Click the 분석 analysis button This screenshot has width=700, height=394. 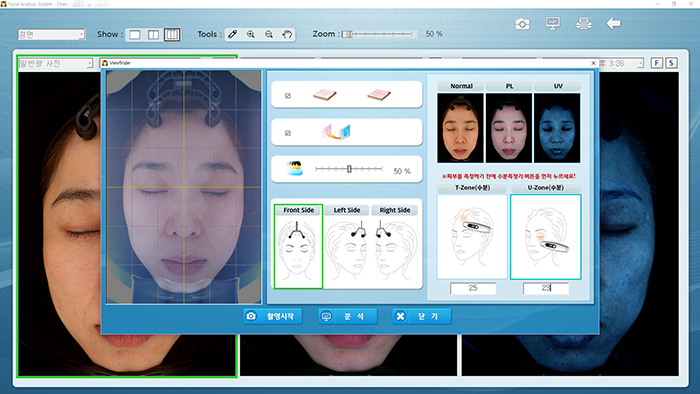coord(347,316)
